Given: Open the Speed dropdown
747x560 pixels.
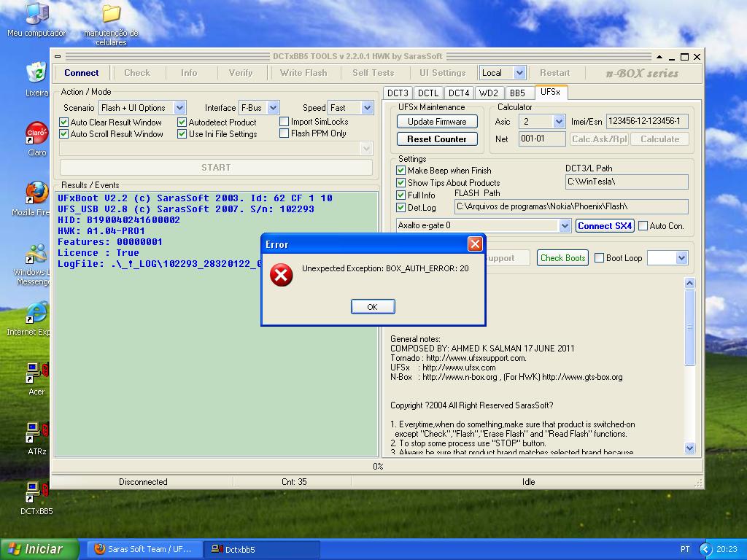Looking at the screenshot, I should pos(367,108).
